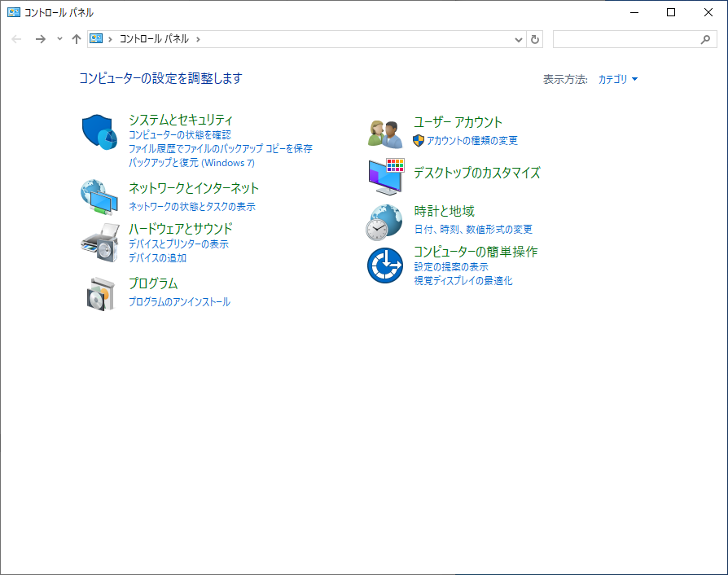Open システムとセキュリティ category
This screenshot has width=728, height=575.
[x=181, y=120]
